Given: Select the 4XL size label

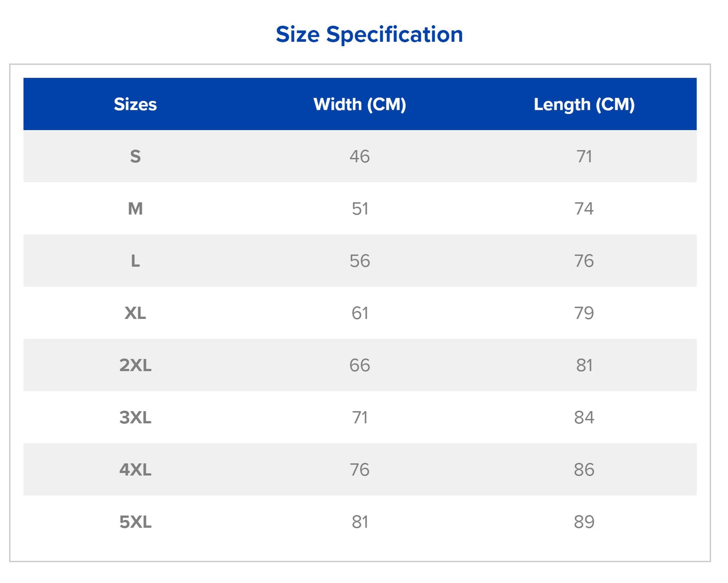Looking at the screenshot, I should pyautogui.click(x=135, y=470).
